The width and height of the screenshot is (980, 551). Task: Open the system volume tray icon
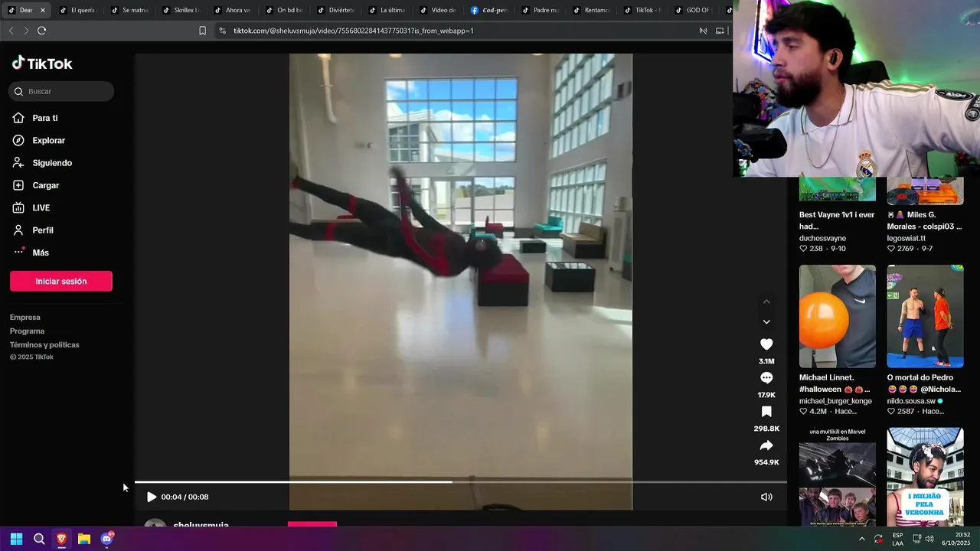tap(929, 539)
